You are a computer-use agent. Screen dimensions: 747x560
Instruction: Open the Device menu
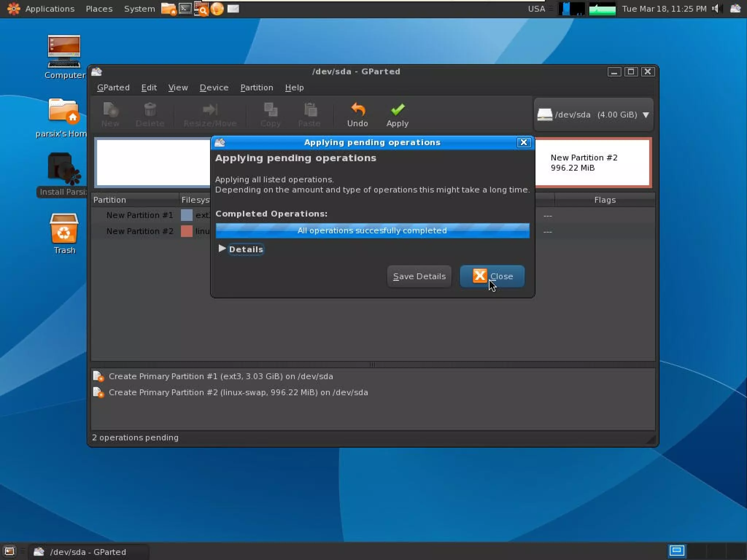(x=214, y=87)
